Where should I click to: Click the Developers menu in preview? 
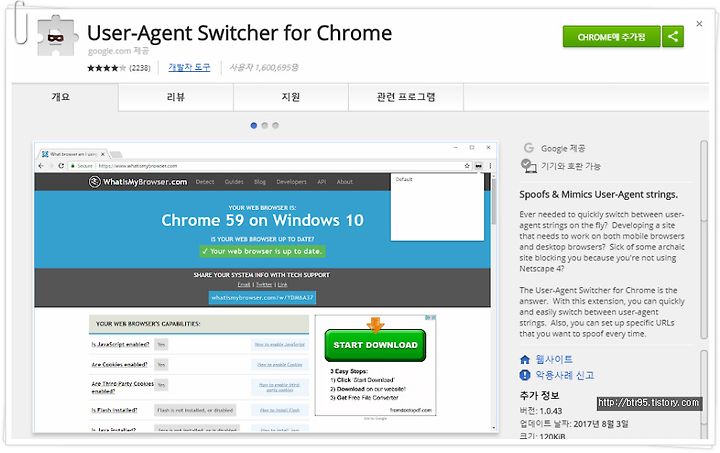coord(291,182)
